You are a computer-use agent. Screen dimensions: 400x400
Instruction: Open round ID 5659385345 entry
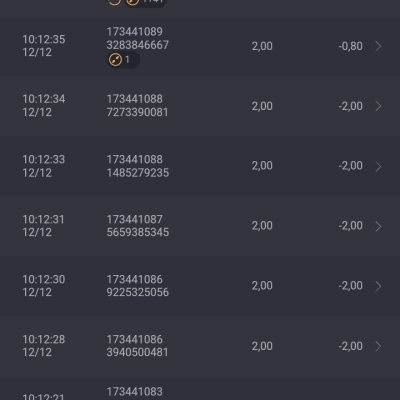point(138,232)
